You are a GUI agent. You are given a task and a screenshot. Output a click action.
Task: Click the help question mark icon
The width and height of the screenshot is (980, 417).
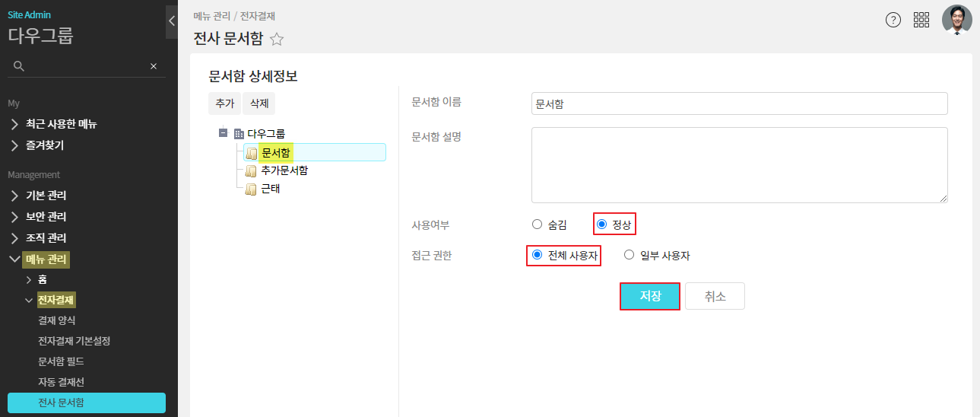coord(893,21)
